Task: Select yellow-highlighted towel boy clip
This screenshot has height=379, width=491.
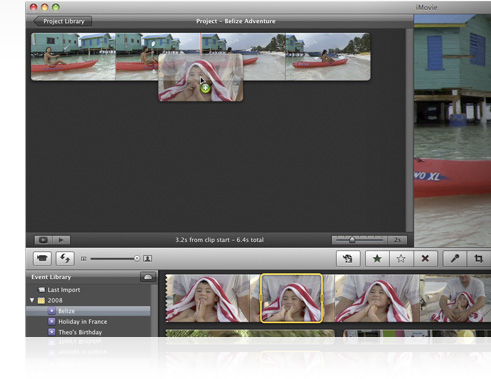Action: (x=291, y=298)
